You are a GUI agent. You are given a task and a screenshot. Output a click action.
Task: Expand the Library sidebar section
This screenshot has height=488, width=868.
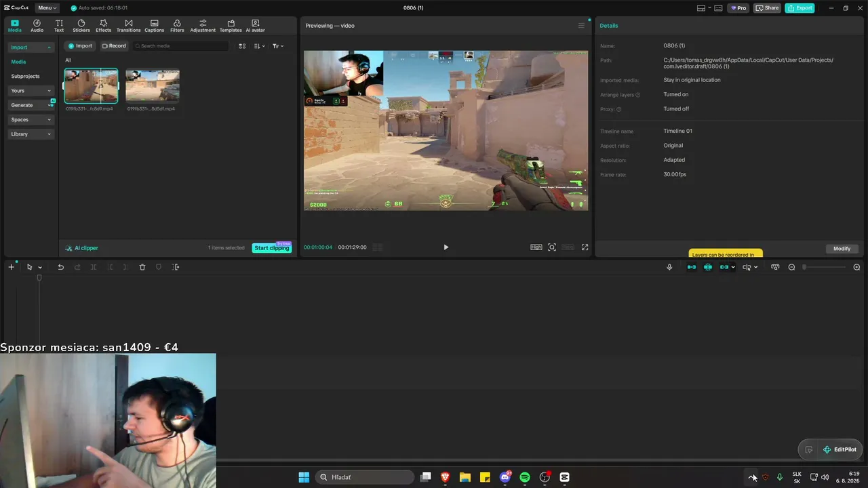coord(31,134)
